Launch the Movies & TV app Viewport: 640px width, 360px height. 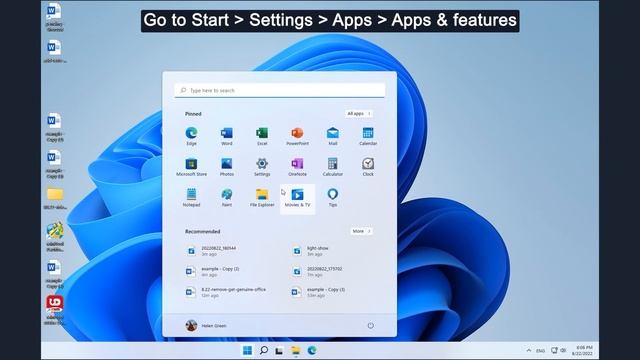[297, 198]
